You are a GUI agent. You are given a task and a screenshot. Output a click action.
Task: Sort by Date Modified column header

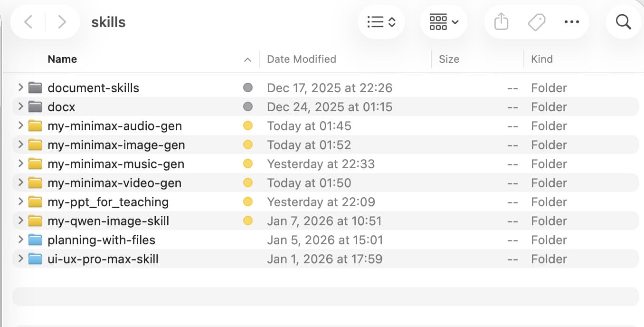pos(301,59)
